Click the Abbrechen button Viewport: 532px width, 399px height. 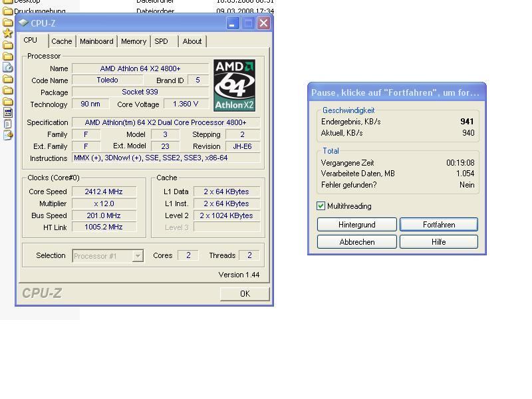click(357, 242)
